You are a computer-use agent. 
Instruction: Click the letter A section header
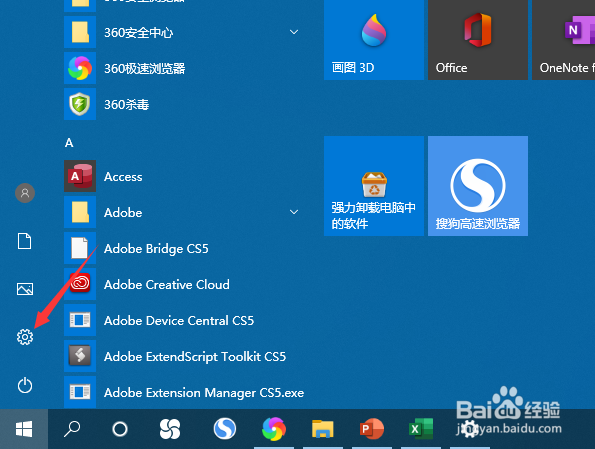point(69,143)
